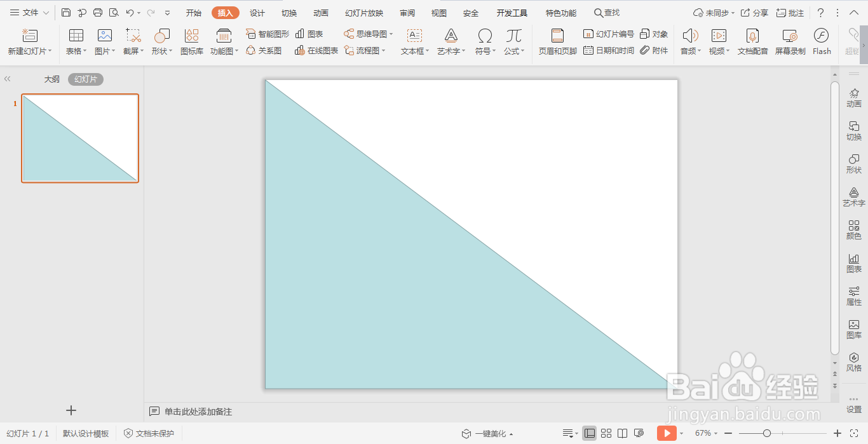Start 屏幕录制 screen recording

[790, 42]
